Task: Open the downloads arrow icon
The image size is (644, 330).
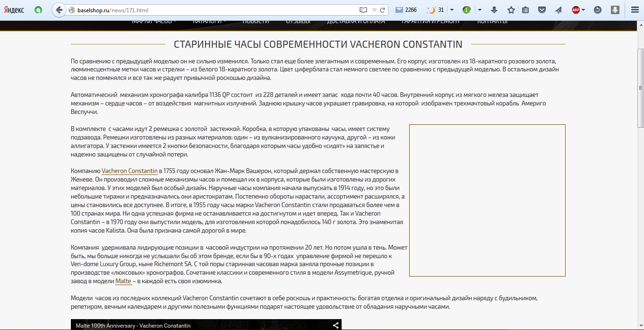Action: [x=494, y=9]
